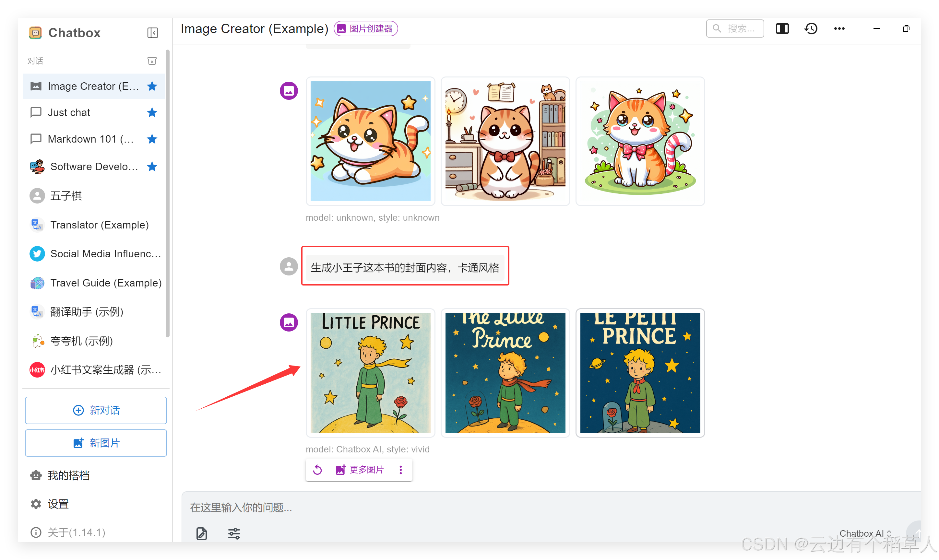Open the header more options menu
The width and height of the screenshot is (939, 560).
(839, 29)
